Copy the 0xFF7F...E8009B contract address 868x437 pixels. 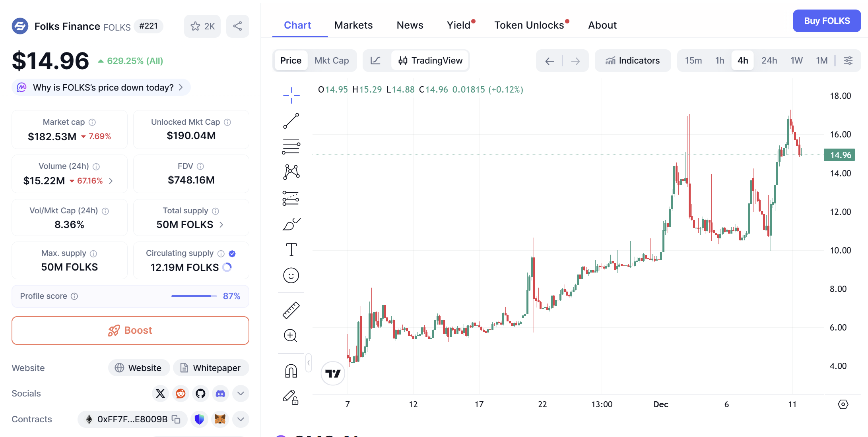(176, 419)
